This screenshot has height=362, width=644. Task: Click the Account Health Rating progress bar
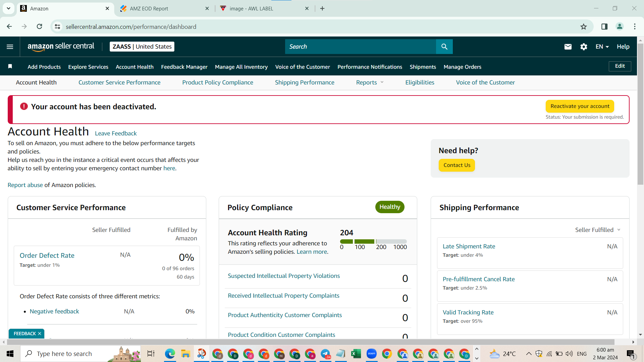(x=373, y=241)
